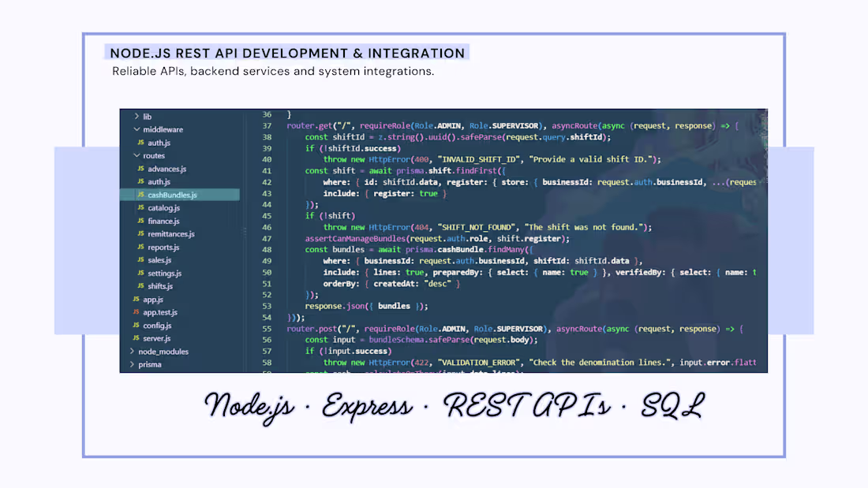Click line number 37 in the gutter
Screen dimensions: 868x488
pos(267,125)
